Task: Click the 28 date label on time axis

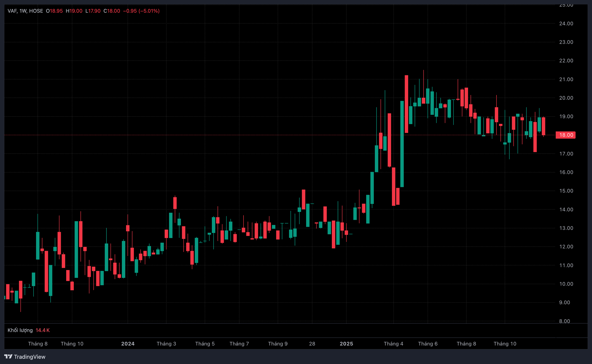Action: click(312, 343)
